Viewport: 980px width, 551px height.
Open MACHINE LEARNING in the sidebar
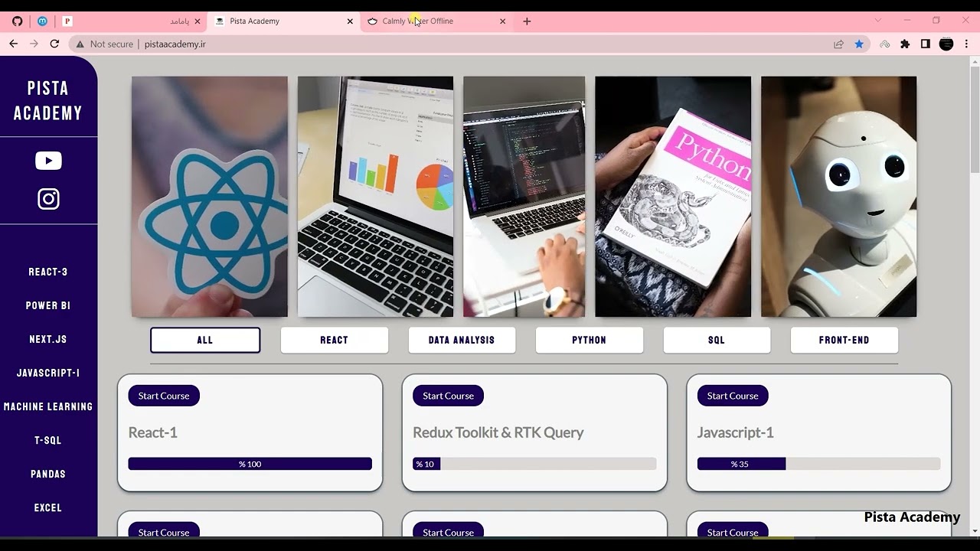click(48, 406)
